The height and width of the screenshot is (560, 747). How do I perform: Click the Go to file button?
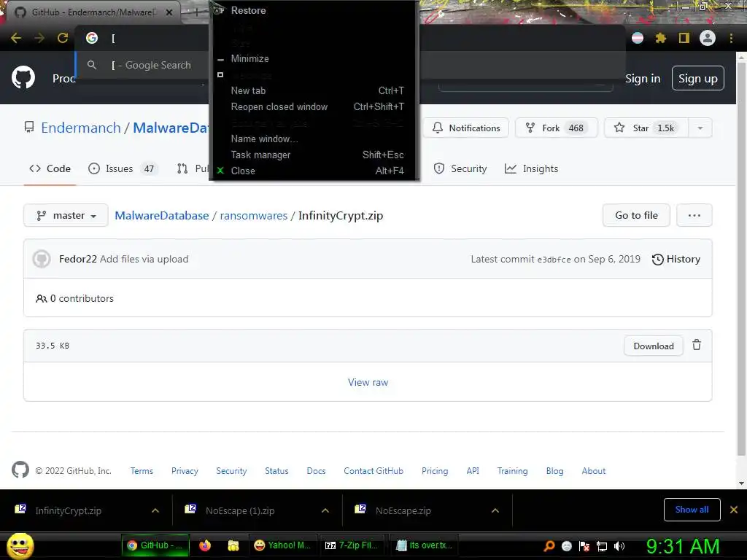pyautogui.click(x=636, y=216)
